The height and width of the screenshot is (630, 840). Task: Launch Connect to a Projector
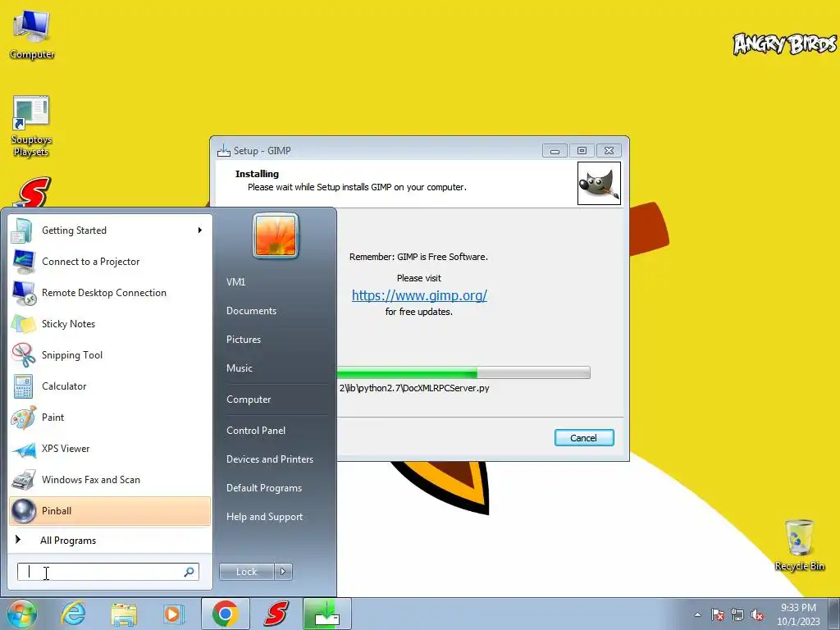[111, 262]
